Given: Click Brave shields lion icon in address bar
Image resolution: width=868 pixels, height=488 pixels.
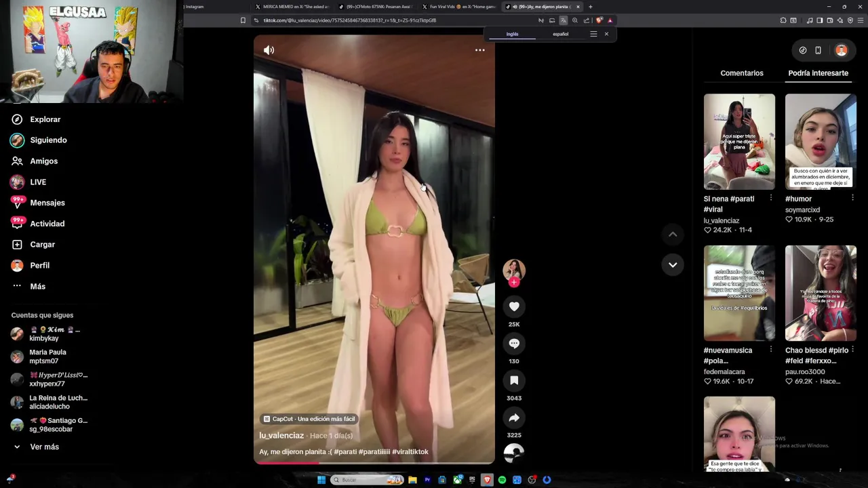Looking at the screenshot, I should (x=599, y=20).
